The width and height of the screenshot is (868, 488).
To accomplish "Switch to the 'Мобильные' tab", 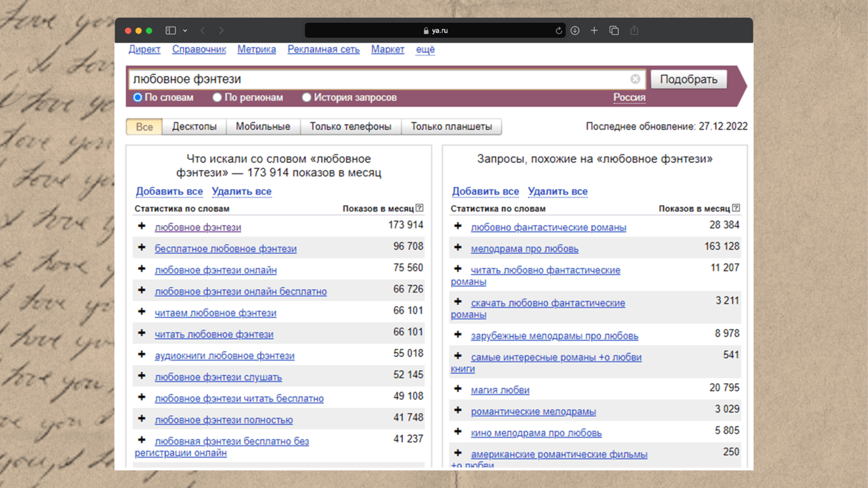I will click(x=263, y=127).
